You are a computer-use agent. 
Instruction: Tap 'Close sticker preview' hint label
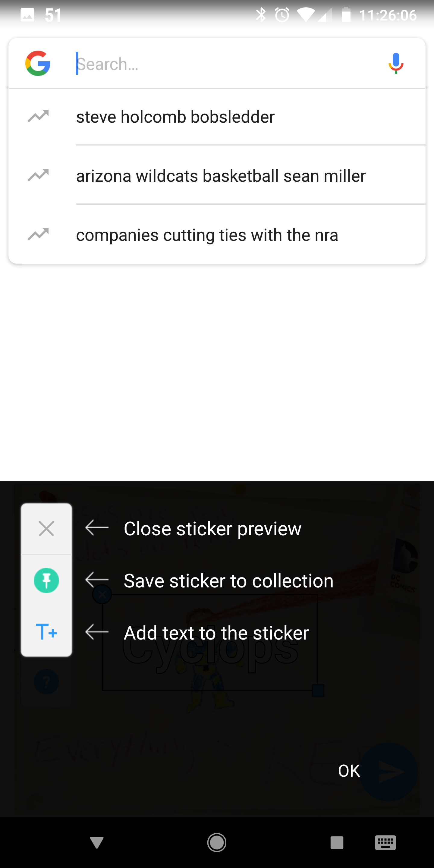pos(212,528)
